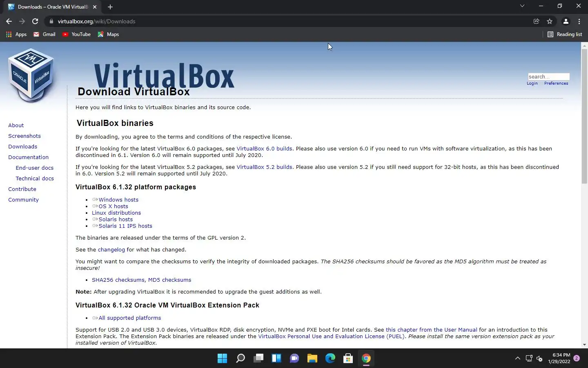This screenshot has width=588, height=368.
Task: Open the Widgets taskbar icon
Action: coord(276,359)
